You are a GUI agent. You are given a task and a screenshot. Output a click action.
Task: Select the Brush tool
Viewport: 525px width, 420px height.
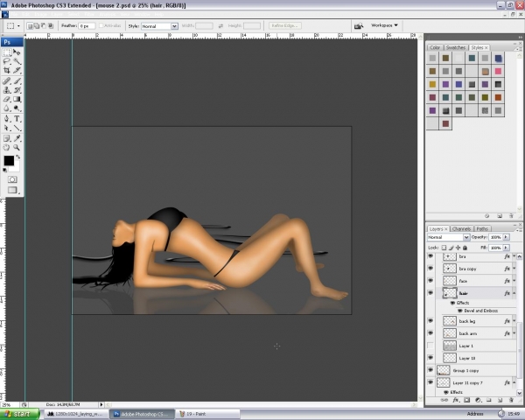[x=17, y=80]
